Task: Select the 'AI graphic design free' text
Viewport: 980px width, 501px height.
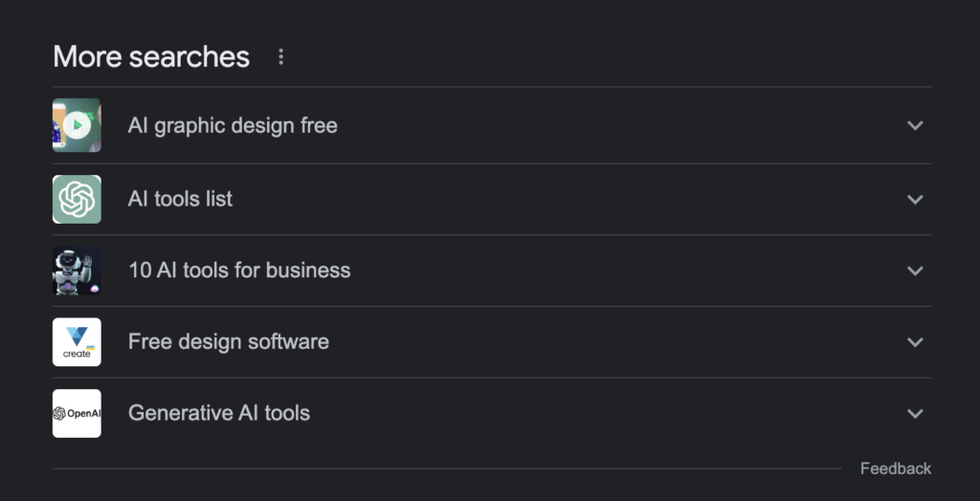Action: (233, 125)
